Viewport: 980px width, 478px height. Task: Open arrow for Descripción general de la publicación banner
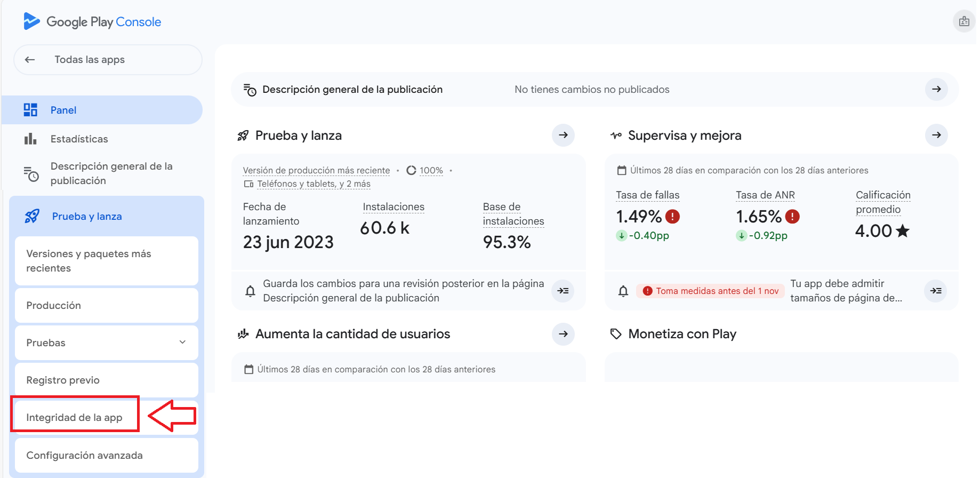point(936,90)
